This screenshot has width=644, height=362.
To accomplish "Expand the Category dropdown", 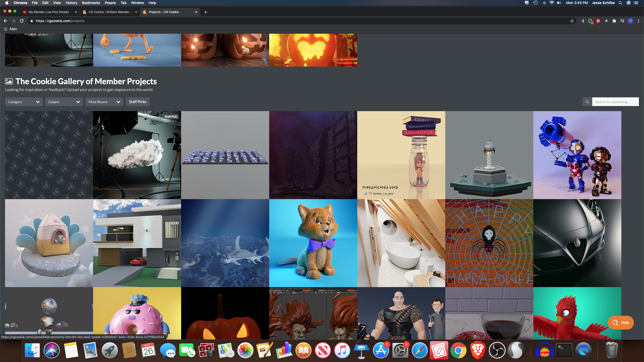I will pyautogui.click(x=24, y=102).
